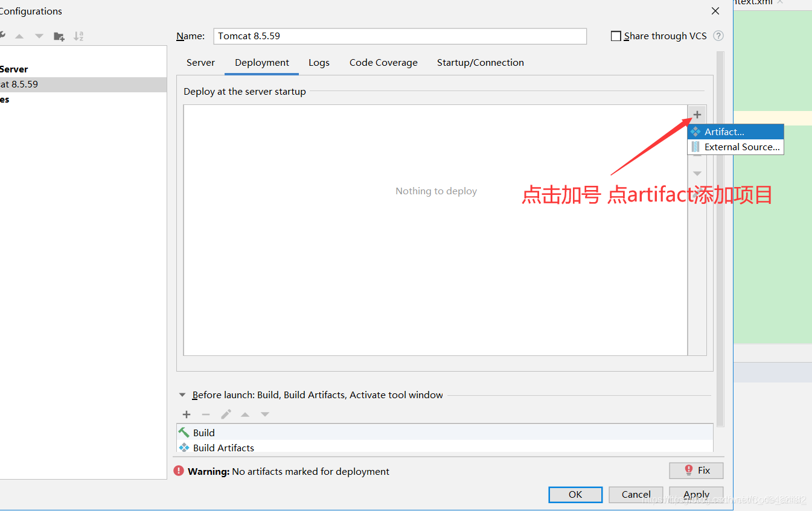This screenshot has height=511, width=812.
Task: Move deployment item down with the gray arrow
Action: pos(697,174)
